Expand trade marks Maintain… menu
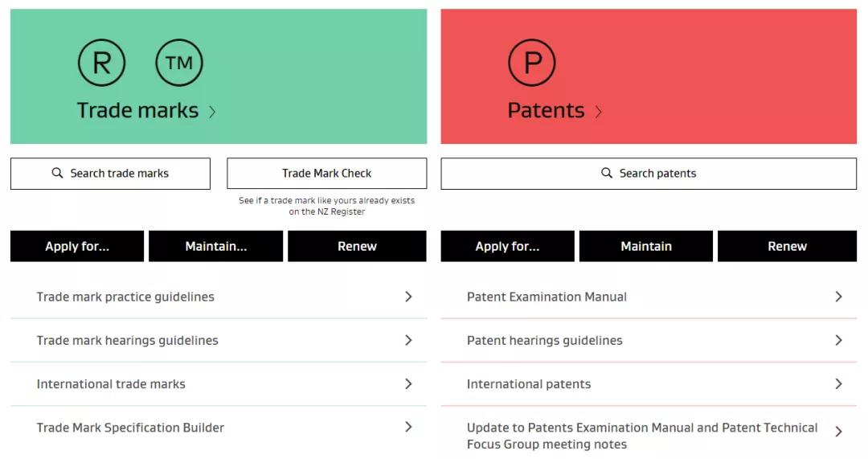 coord(216,247)
